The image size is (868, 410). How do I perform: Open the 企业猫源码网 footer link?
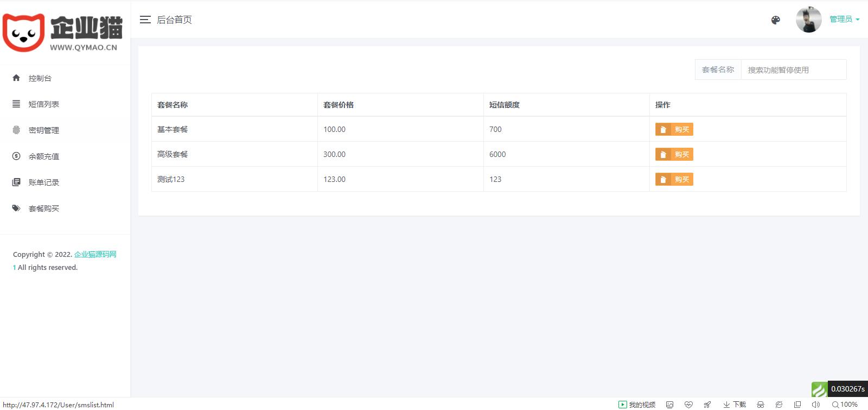95,254
